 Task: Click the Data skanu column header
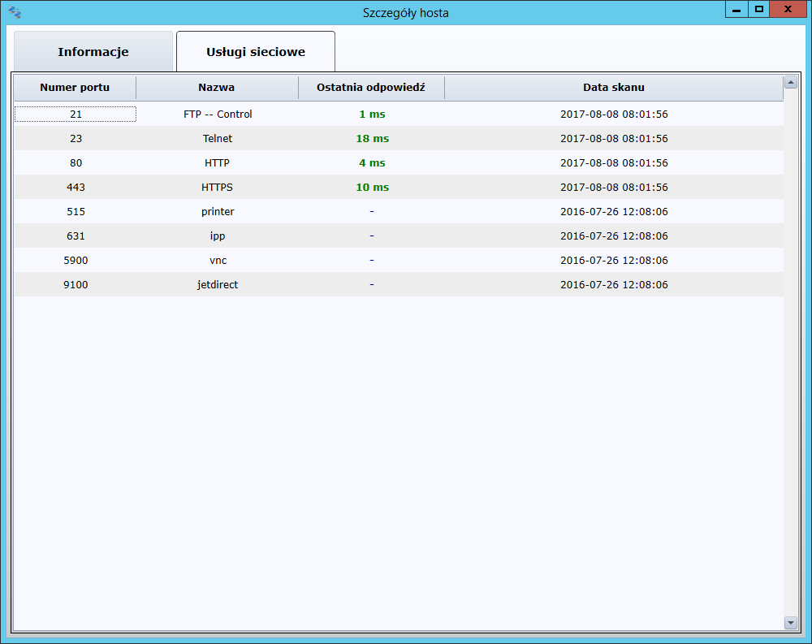click(x=613, y=88)
